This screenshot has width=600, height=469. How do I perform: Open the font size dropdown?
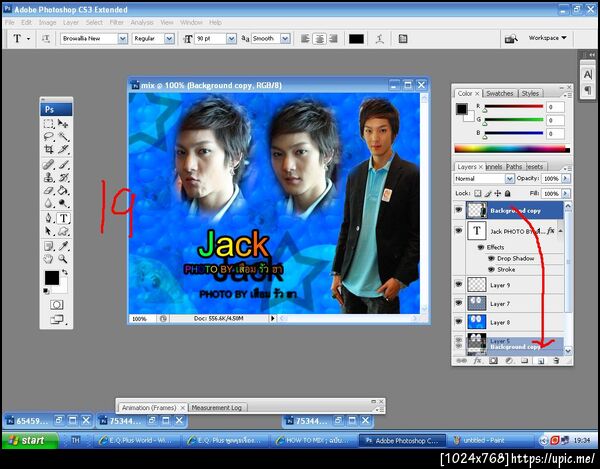(231, 39)
